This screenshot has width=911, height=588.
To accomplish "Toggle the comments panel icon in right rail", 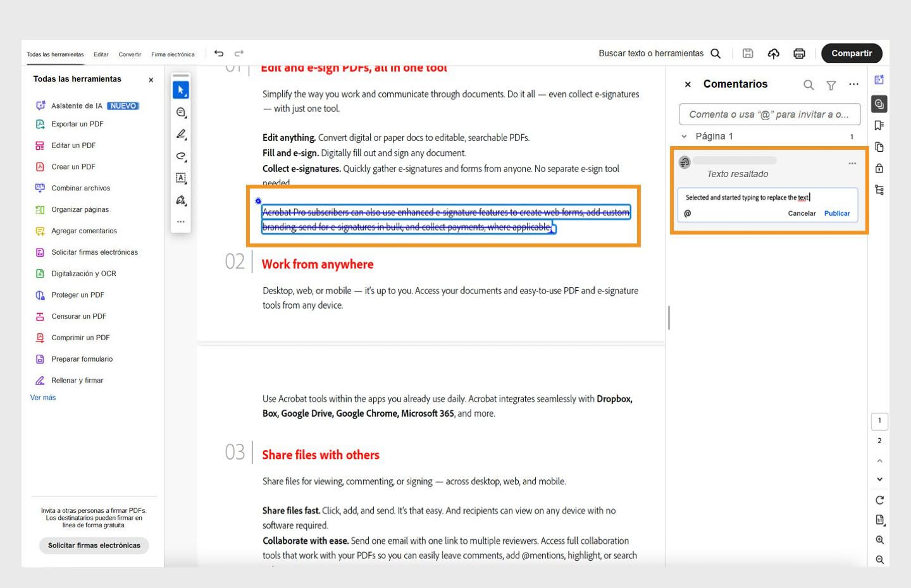I will pos(879,104).
